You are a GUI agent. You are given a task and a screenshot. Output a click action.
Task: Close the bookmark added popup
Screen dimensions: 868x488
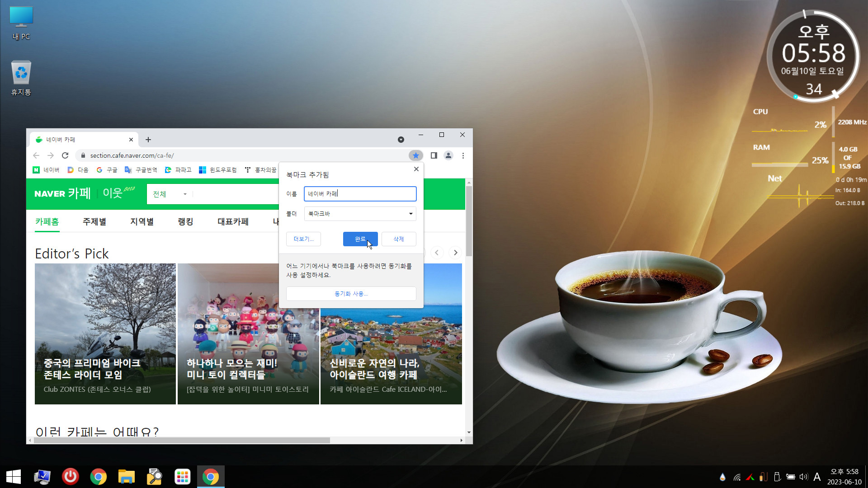click(416, 169)
